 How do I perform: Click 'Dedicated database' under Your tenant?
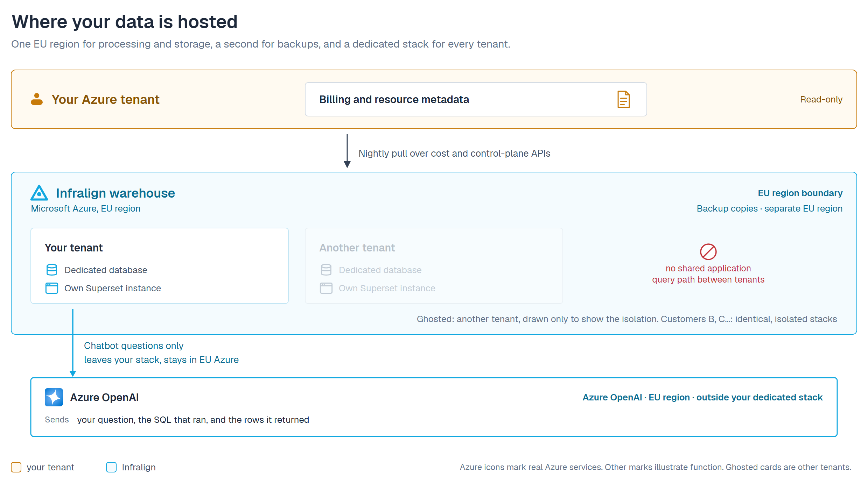[x=106, y=270]
